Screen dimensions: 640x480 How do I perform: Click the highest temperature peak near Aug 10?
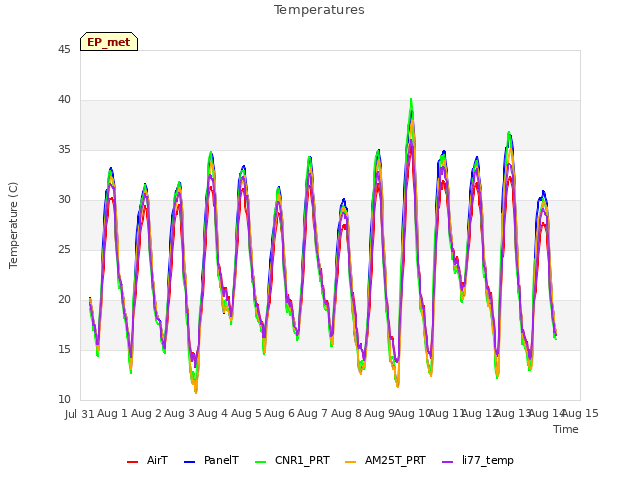pyautogui.click(x=411, y=99)
